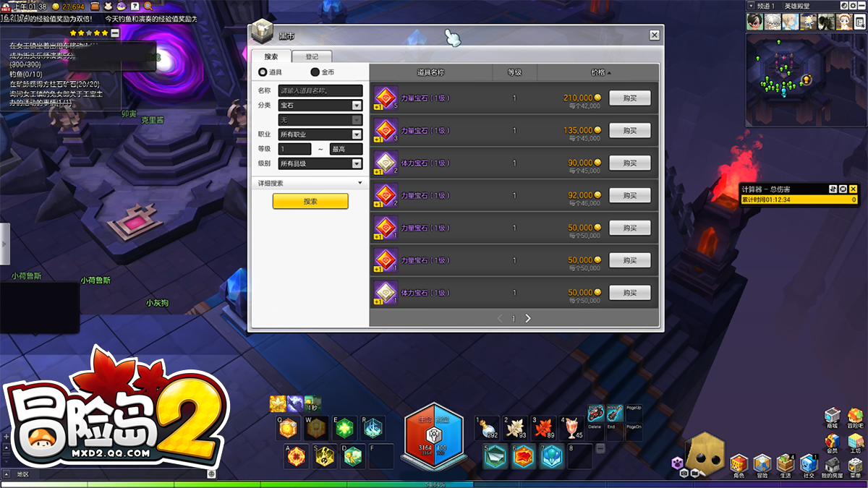The height and width of the screenshot is (488, 868).
Task: Click the question mark help icon
Action: coord(134,6)
